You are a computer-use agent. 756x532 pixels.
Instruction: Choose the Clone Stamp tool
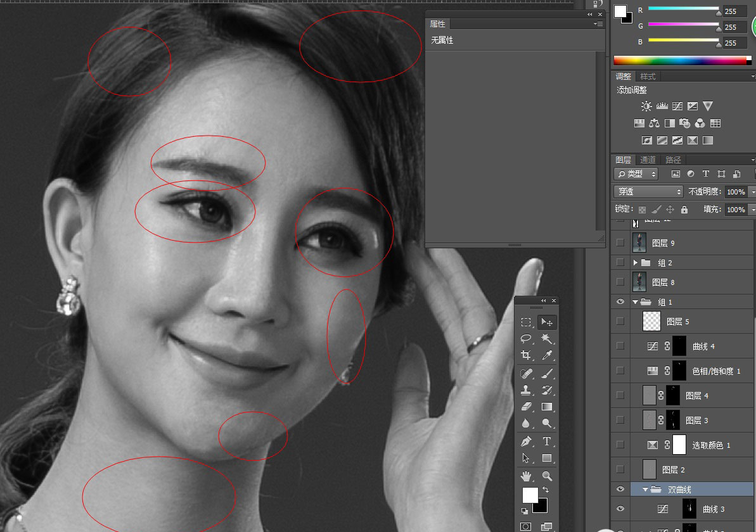point(526,390)
